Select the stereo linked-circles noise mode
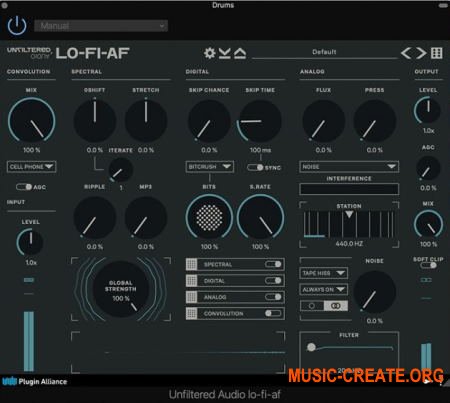450x403 pixels. (336, 306)
